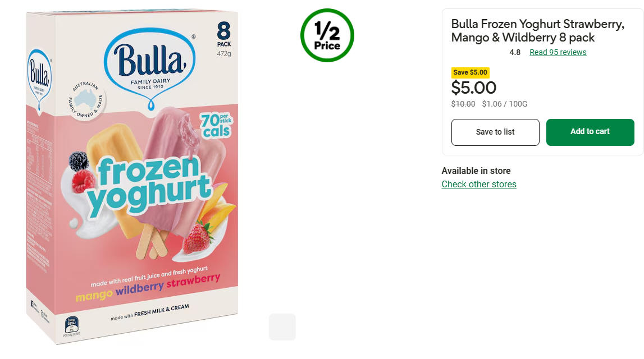Click the struck-through $10.00 original price

[463, 104]
